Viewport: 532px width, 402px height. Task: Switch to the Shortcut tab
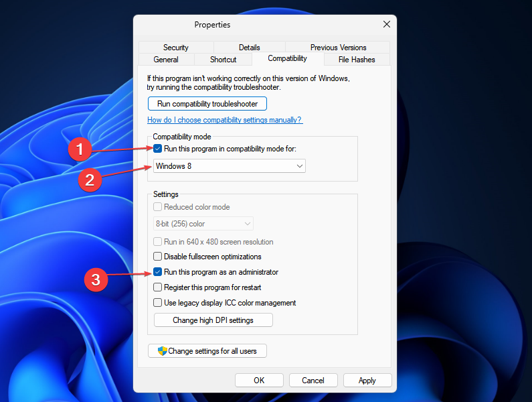[x=223, y=60]
